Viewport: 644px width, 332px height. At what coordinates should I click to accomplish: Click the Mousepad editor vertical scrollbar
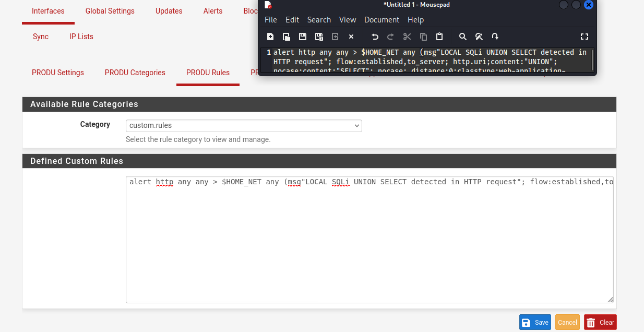[592, 60]
